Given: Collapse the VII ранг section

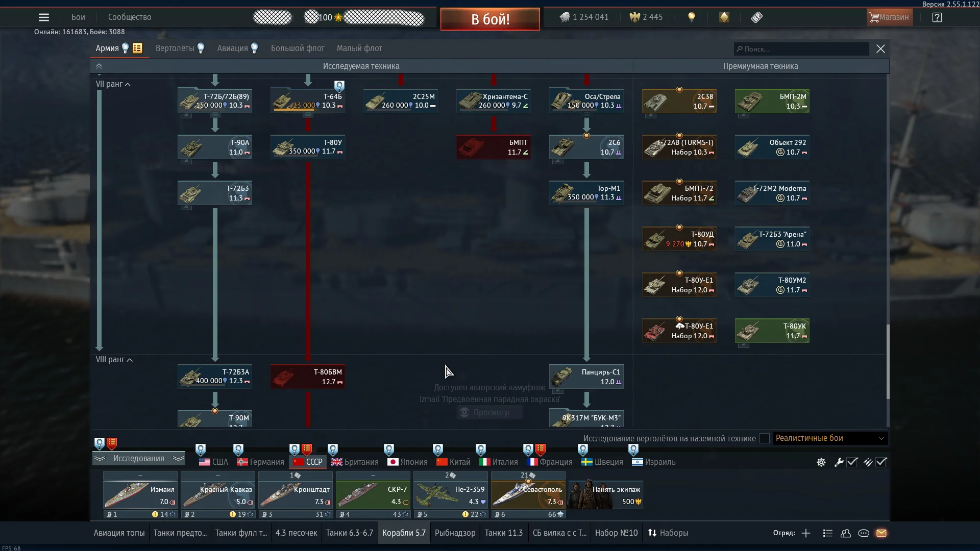Looking at the screenshot, I should [x=113, y=84].
